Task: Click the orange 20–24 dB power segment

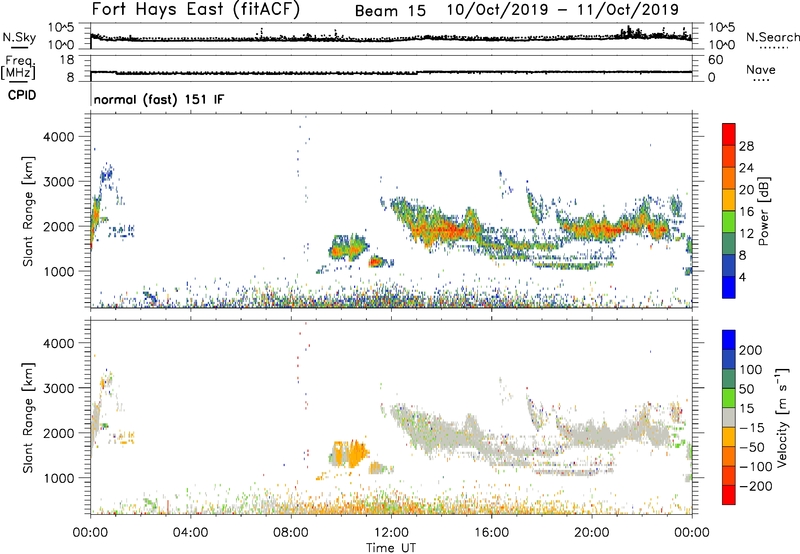Action: (x=729, y=178)
